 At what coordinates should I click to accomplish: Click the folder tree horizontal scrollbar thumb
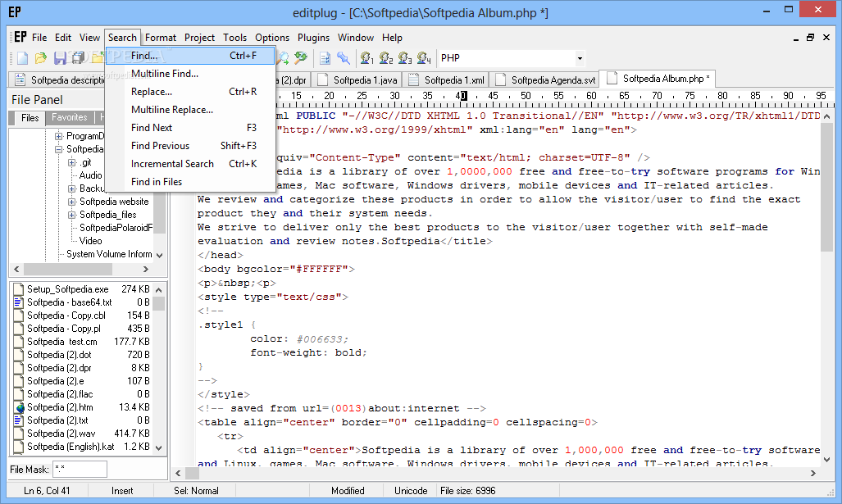(x=68, y=269)
